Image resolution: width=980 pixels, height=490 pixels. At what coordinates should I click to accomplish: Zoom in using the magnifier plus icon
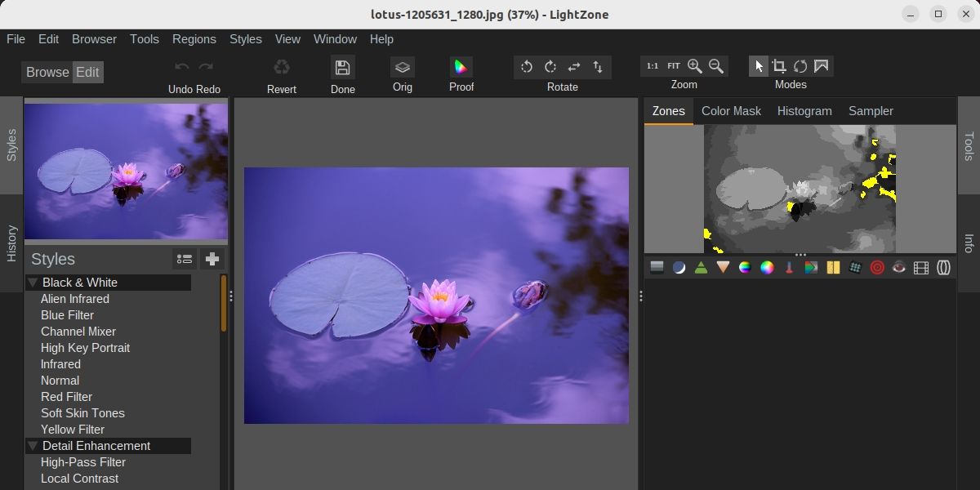click(695, 66)
